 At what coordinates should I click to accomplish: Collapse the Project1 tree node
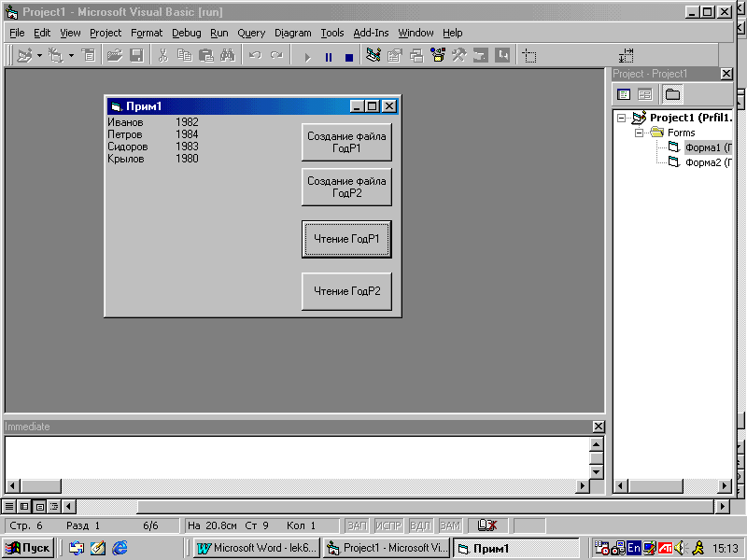click(x=621, y=118)
